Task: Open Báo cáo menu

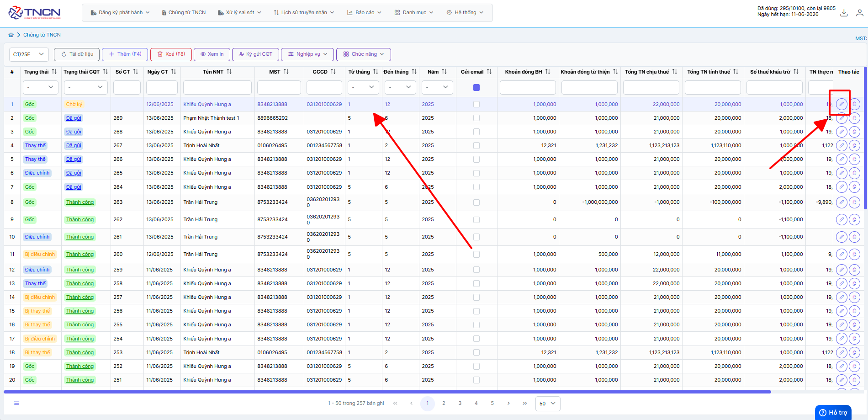Action: coord(365,13)
